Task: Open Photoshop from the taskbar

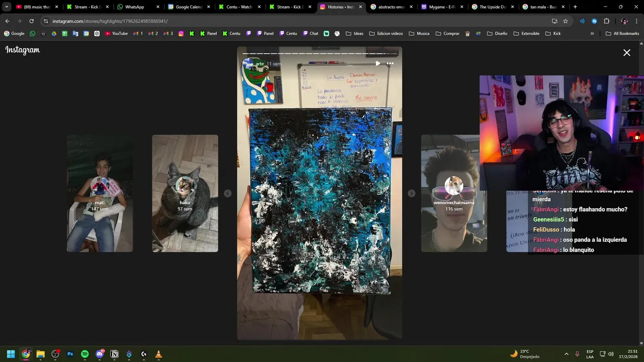Action: [x=70, y=354]
